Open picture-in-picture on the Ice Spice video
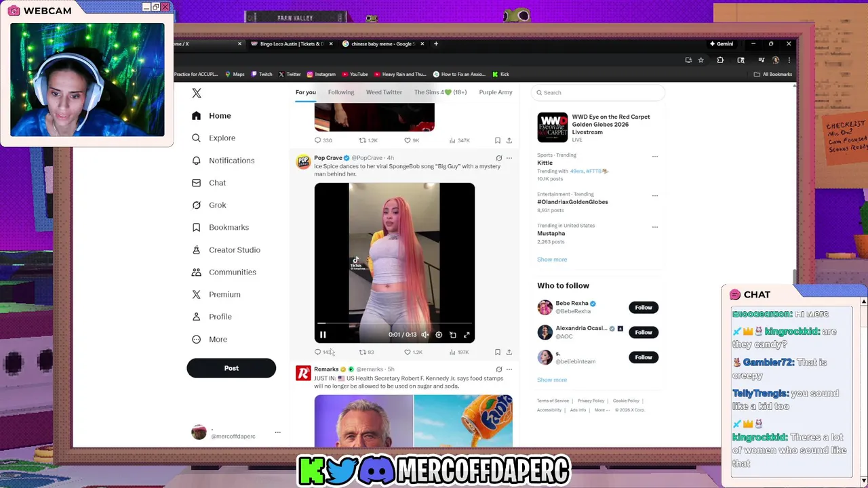This screenshot has height=488, width=868. [x=453, y=335]
